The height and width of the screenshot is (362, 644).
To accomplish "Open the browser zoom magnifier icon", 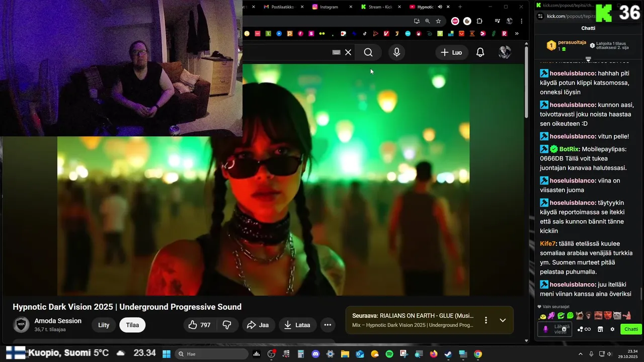I will click(x=427, y=21).
